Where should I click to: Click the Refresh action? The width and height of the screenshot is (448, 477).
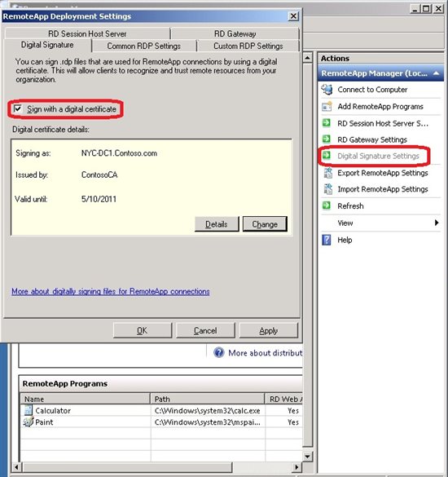pyautogui.click(x=350, y=206)
